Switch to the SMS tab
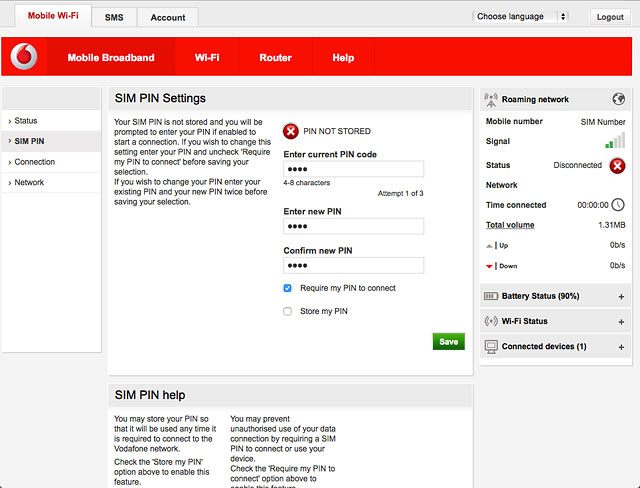 coord(114,17)
